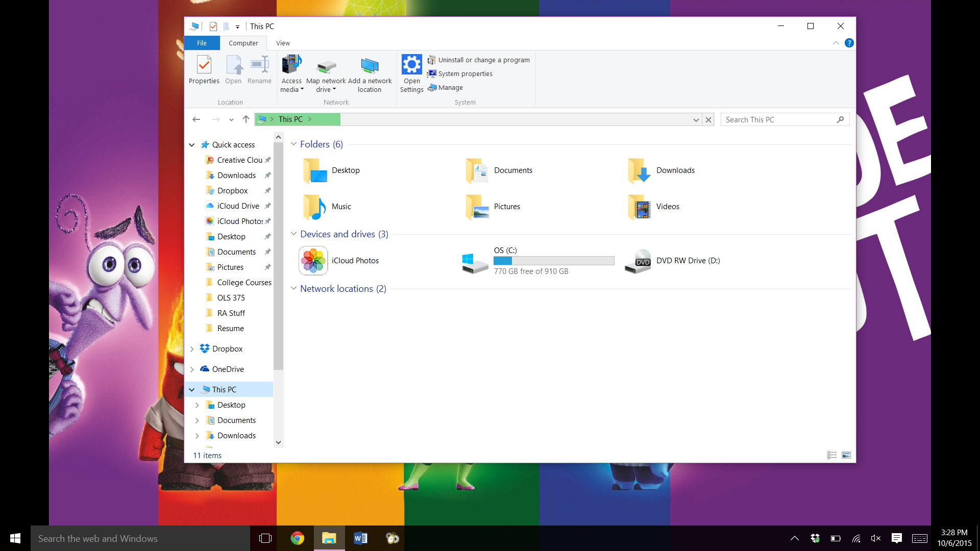This screenshot has height=551, width=980.
Task: Click the Properties ribbon icon
Action: (204, 70)
